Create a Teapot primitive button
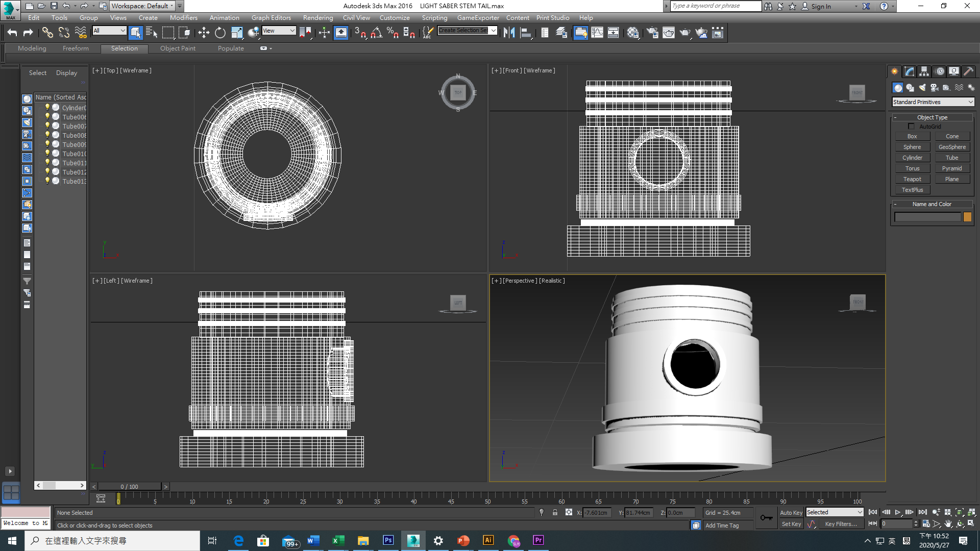 [912, 179]
